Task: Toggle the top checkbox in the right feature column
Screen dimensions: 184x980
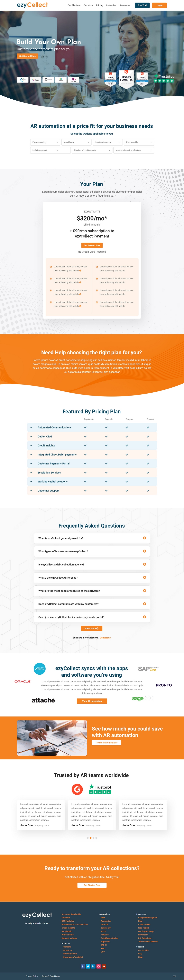Action: pyautogui.click(x=97, y=267)
